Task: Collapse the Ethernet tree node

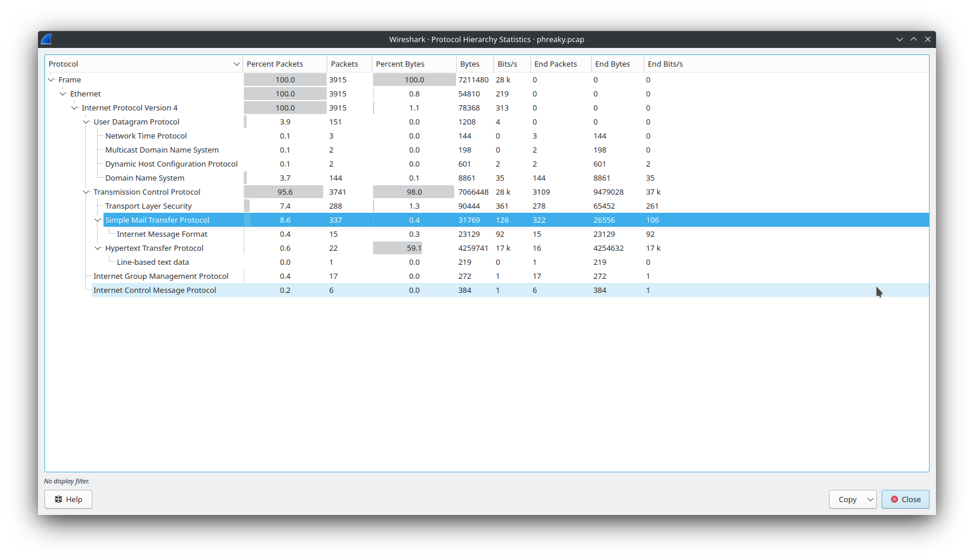Action: [x=63, y=94]
